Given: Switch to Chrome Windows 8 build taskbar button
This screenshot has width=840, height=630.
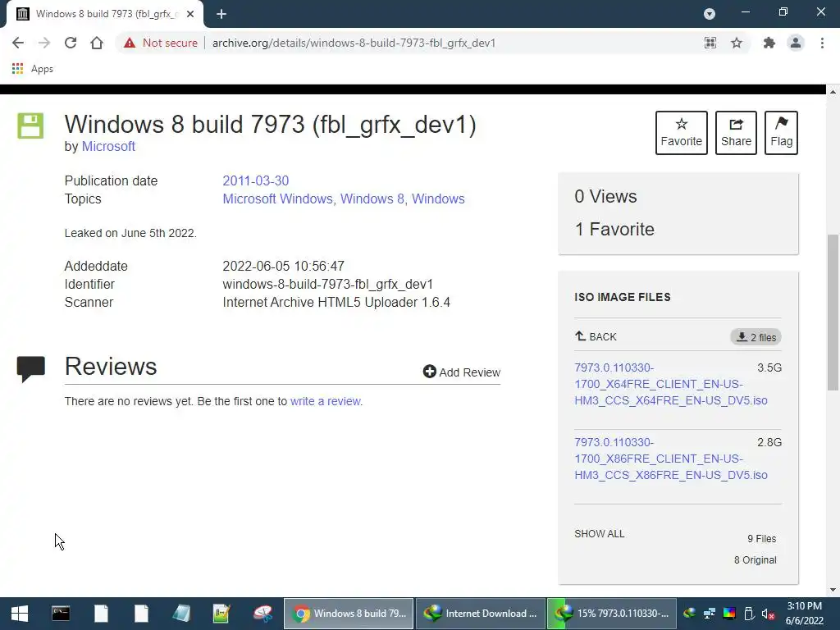Looking at the screenshot, I should click(349, 614).
